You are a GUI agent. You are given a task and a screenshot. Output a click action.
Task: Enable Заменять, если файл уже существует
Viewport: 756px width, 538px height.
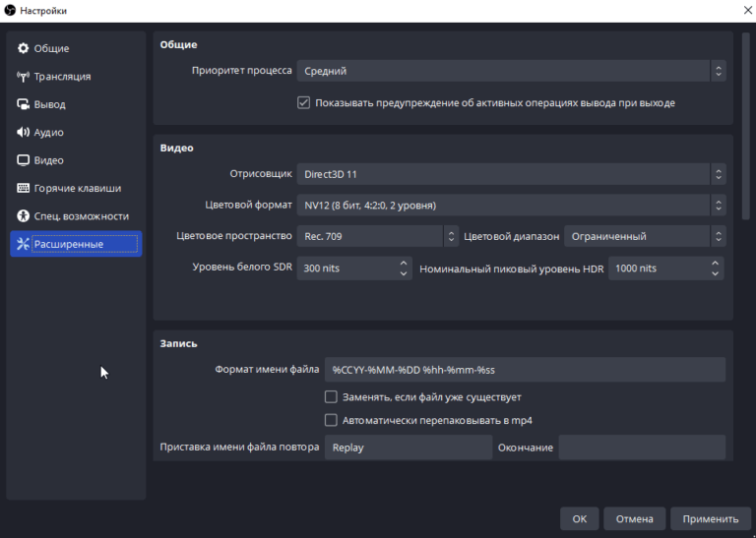point(332,397)
